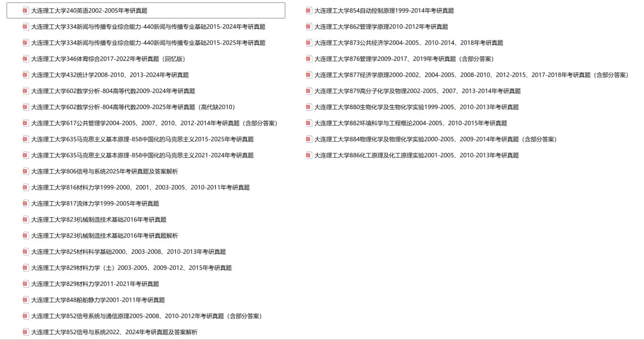Select 862管理学原理2010-2012年考研真题
This screenshot has width=644, height=340.
[381, 27]
